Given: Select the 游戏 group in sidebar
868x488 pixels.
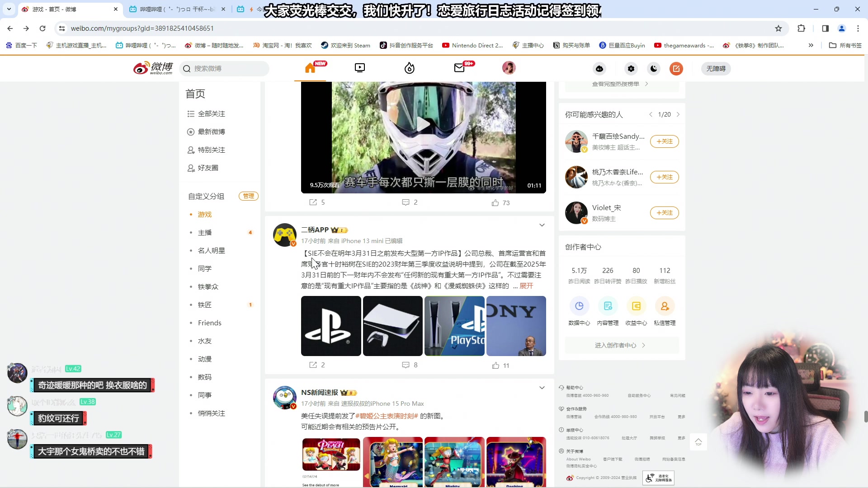Looking at the screenshot, I should pos(204,214).
